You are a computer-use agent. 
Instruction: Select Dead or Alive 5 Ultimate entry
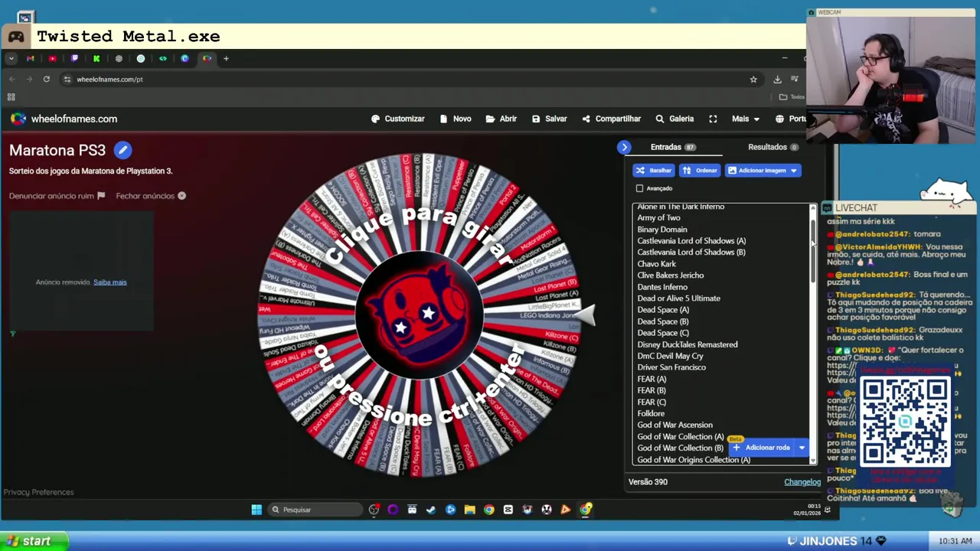(678, 298)
